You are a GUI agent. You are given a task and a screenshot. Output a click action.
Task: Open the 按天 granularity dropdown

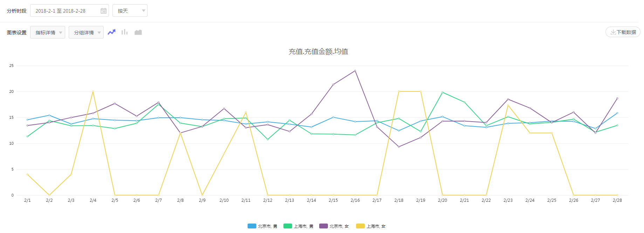point(130,11)
